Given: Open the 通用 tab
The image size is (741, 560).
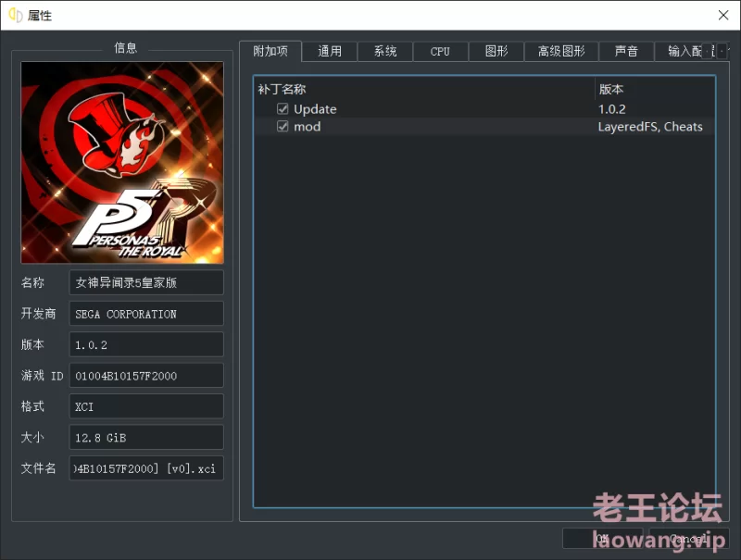Looking at the screenshot, I should coord(330,52).
